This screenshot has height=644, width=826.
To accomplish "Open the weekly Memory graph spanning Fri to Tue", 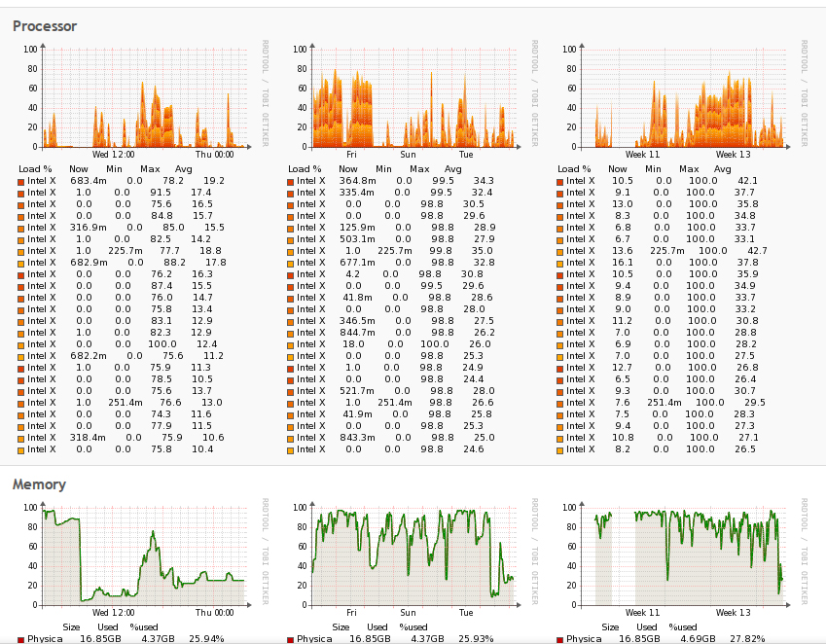I will tap(410, 555).
